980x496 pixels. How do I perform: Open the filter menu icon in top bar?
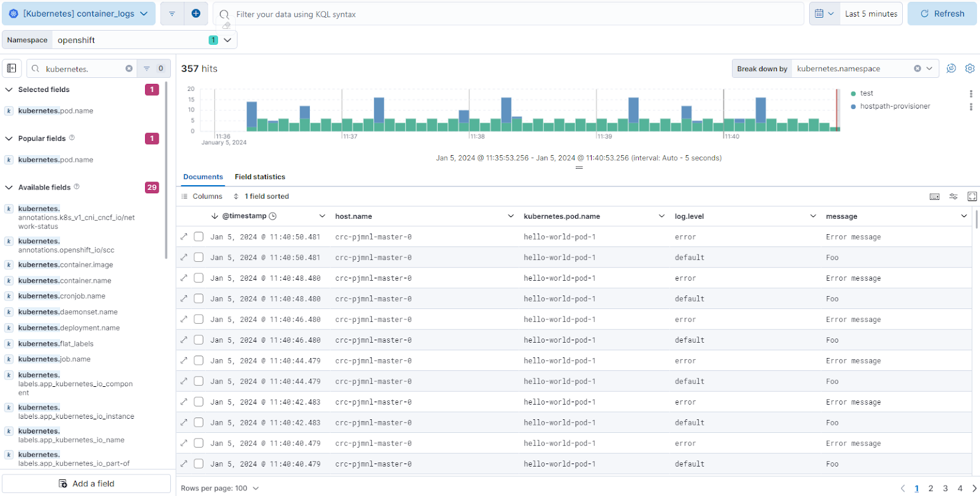click(172, 13)
